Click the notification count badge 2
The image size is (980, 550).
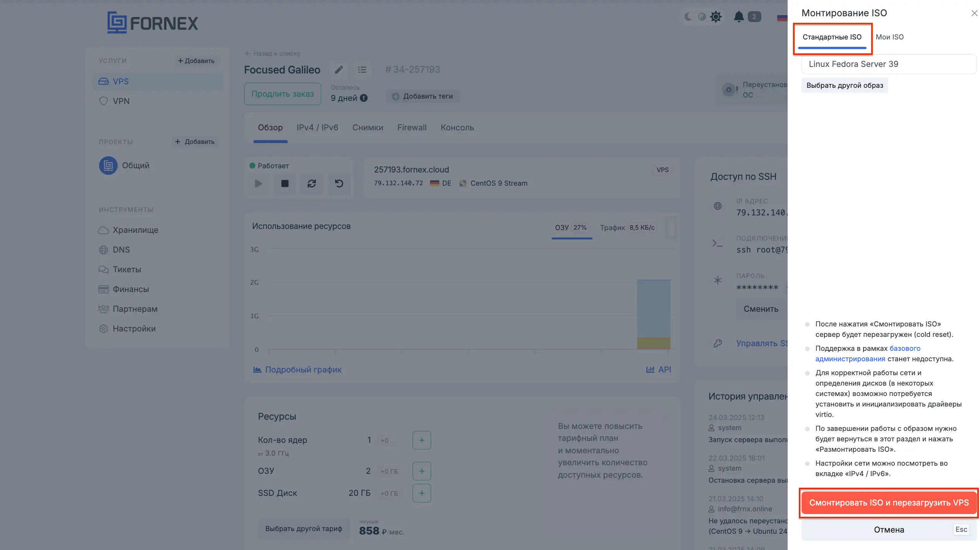tap(754, 17)
